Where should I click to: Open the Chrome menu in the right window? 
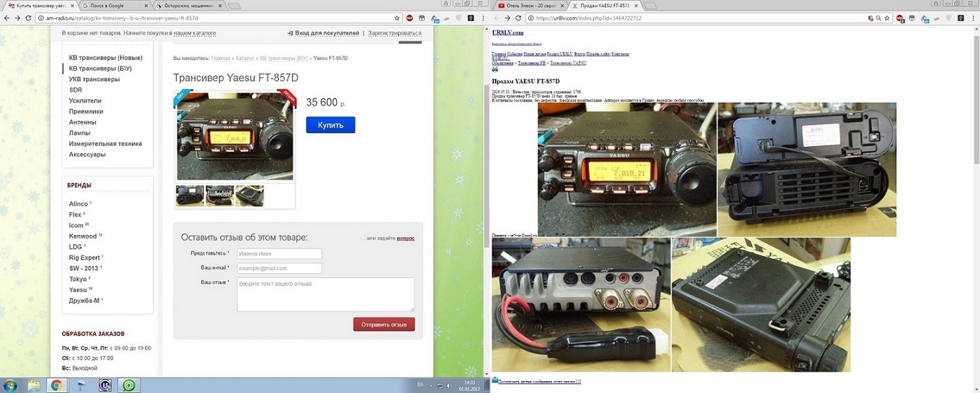tap(974, 17)
